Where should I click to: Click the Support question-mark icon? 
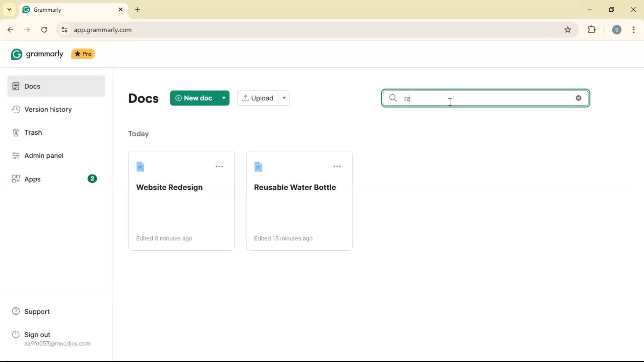click(x=16, y=311)
